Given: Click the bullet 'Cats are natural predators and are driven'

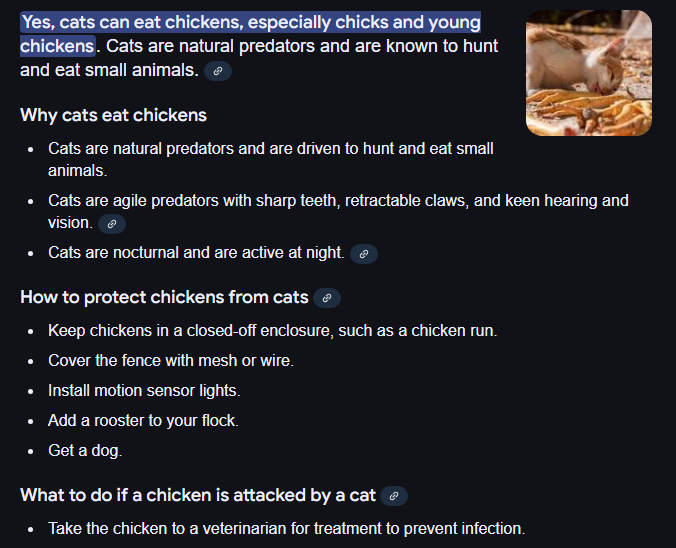Looking at the screenshot, I should [x=270, y=148].
